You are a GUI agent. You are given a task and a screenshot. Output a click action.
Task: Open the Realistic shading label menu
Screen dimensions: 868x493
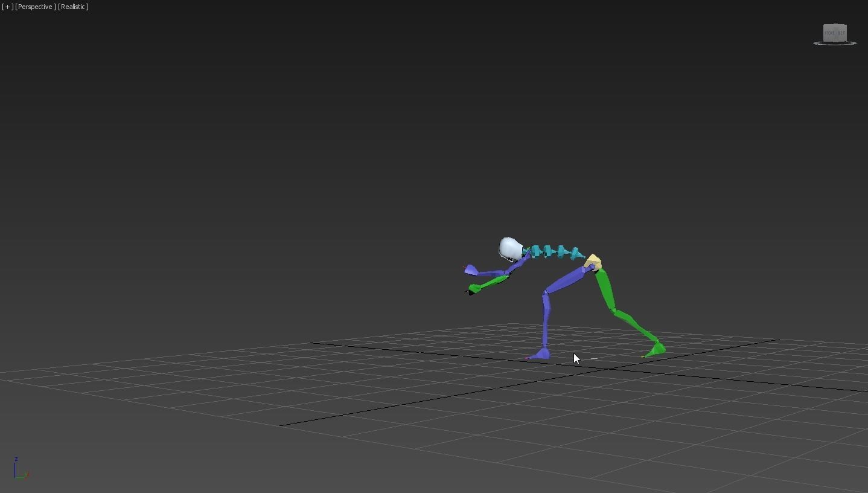click(x=73, y=7)
